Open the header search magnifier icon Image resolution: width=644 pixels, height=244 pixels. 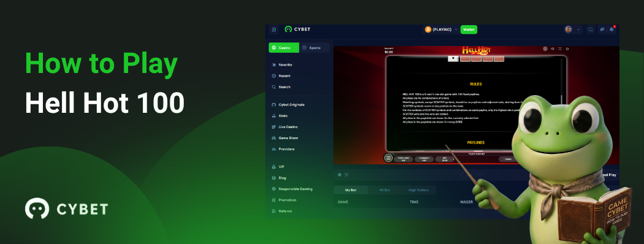click(x=590, y=29)
